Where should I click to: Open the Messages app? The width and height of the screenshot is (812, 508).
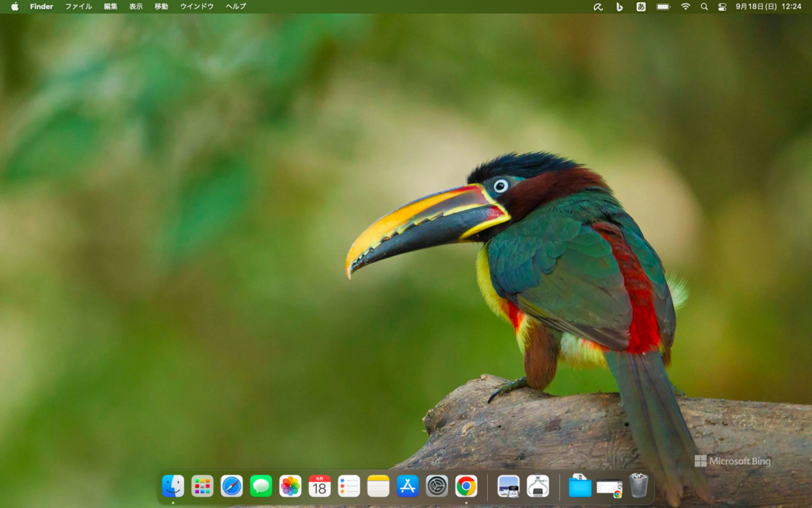pos(261,486)
